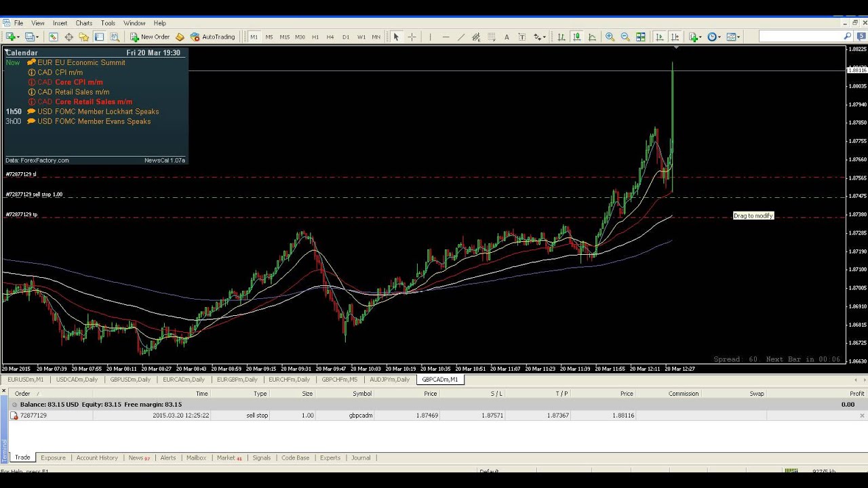The height and width of the screenshot is (488, 868).
Task: Pick the horizontal line drawing tool
Action: click(x=446, y=37)
